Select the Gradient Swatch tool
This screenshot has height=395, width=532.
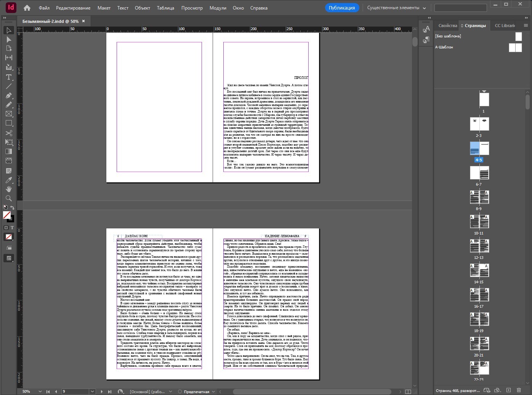(9, 152)
